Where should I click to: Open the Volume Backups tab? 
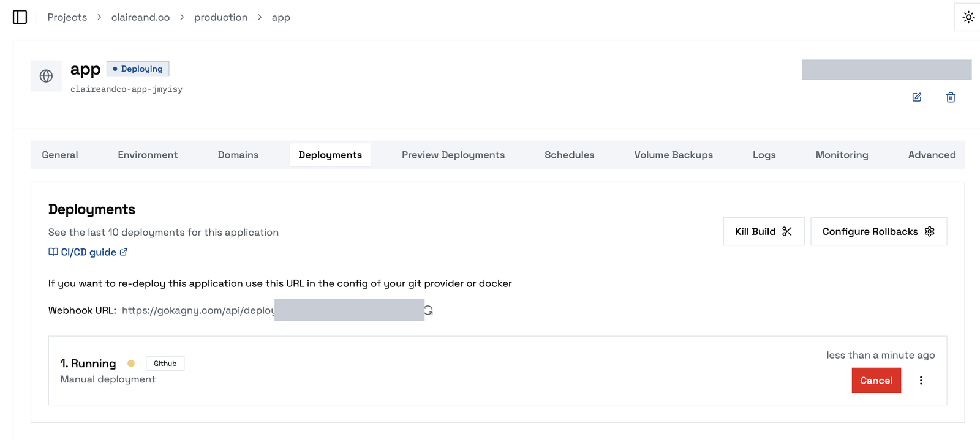click(674, 155)
